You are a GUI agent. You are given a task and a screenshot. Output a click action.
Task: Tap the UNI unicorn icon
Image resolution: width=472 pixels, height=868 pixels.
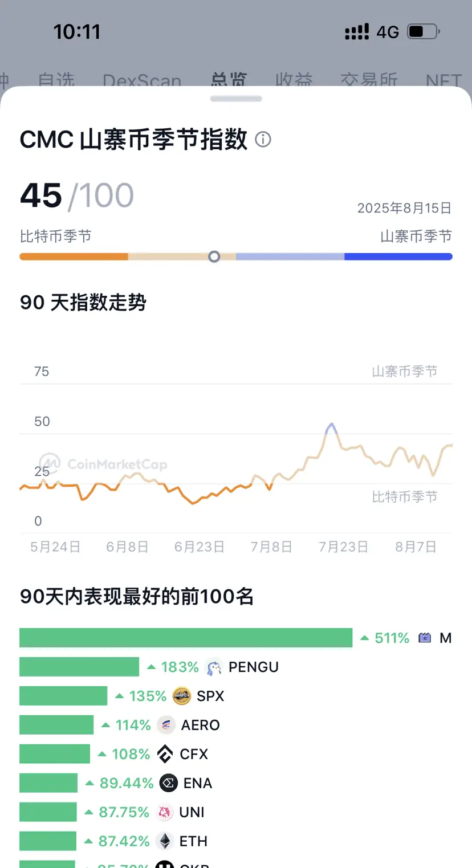pyautogui.click(x=165, y=812)
